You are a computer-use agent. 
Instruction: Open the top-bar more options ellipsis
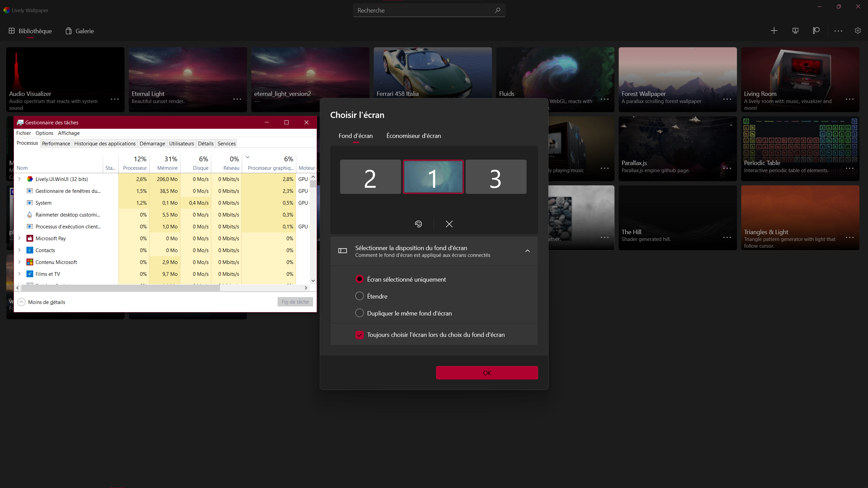(x=837, y=30)
